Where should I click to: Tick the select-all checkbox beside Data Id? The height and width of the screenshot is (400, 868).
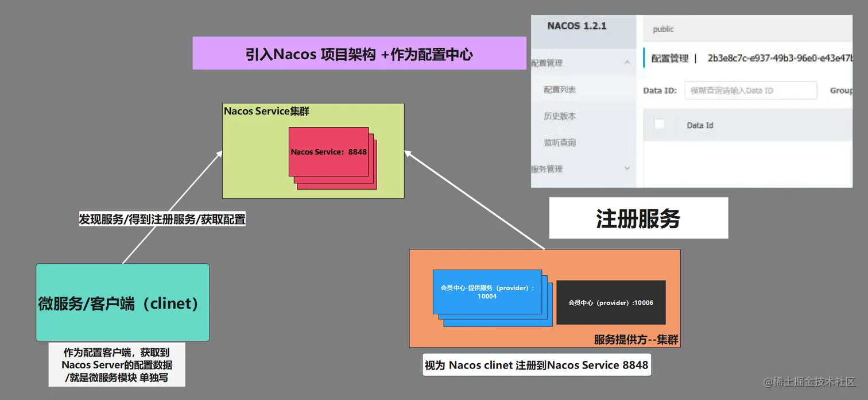tap(660, 124)
